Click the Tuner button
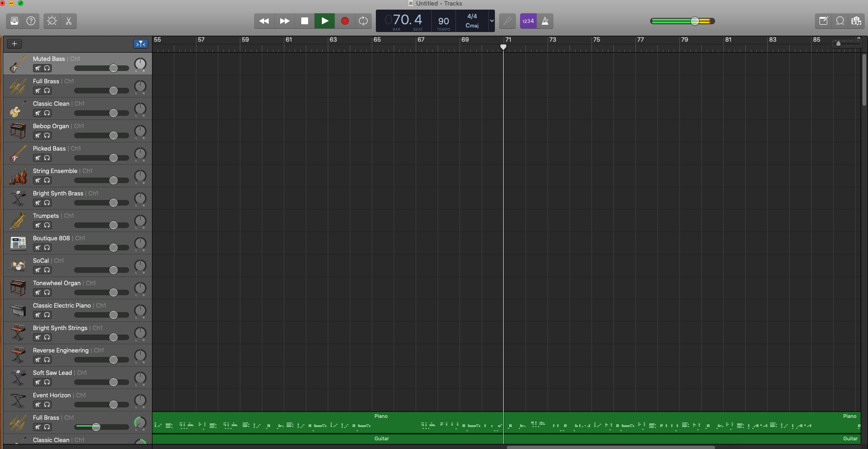 point(507,21)
